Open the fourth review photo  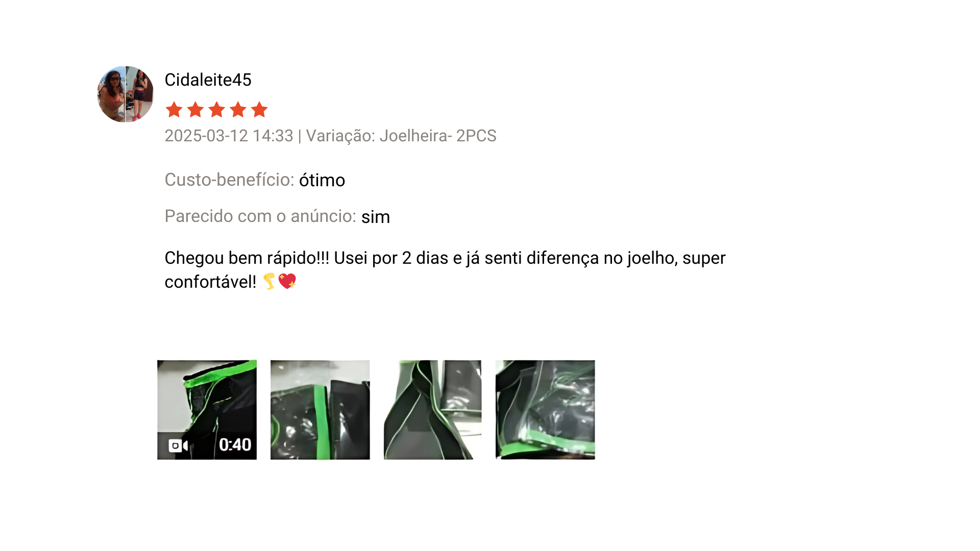pos(545,410)
